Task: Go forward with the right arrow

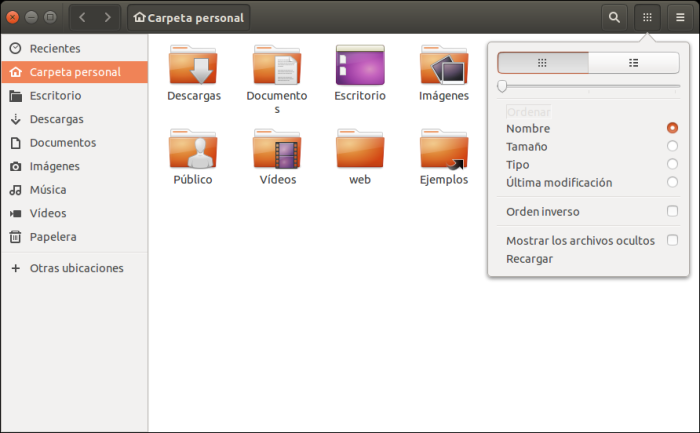Action: click(107, 17)
